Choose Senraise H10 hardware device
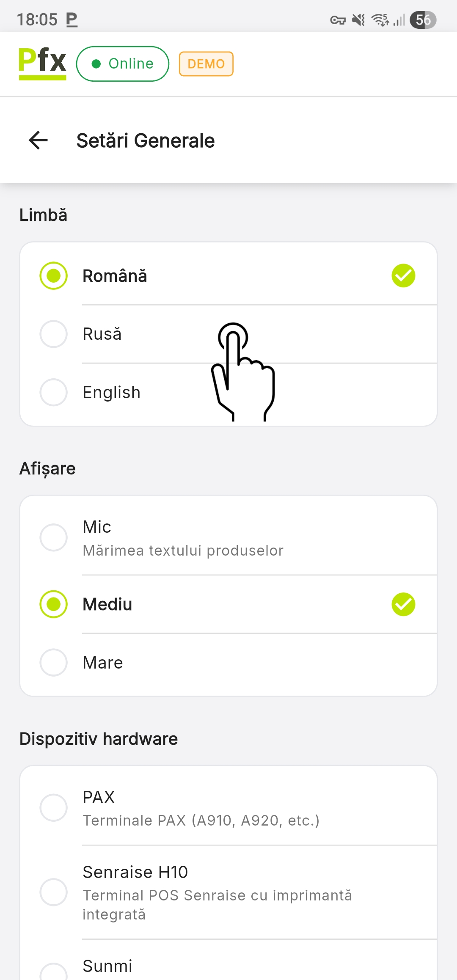 54,892
